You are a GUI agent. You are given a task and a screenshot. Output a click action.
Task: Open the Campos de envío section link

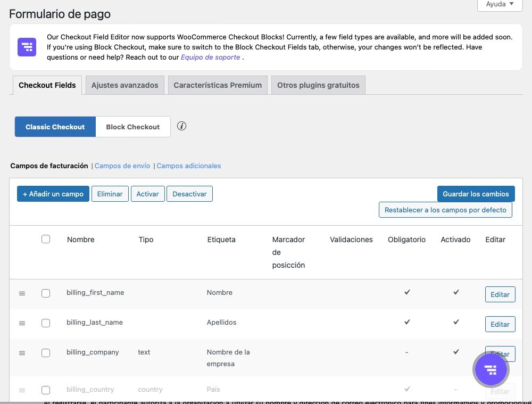point(122,166)
